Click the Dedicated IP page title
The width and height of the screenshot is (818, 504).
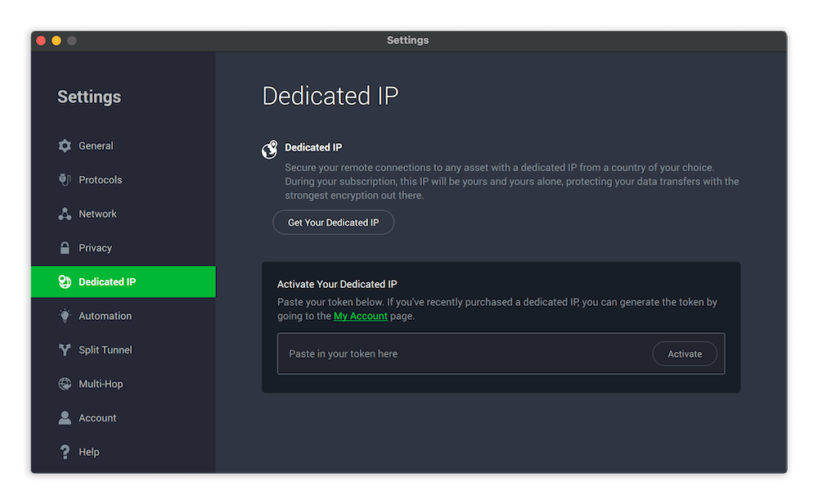[x=330, y=96]
